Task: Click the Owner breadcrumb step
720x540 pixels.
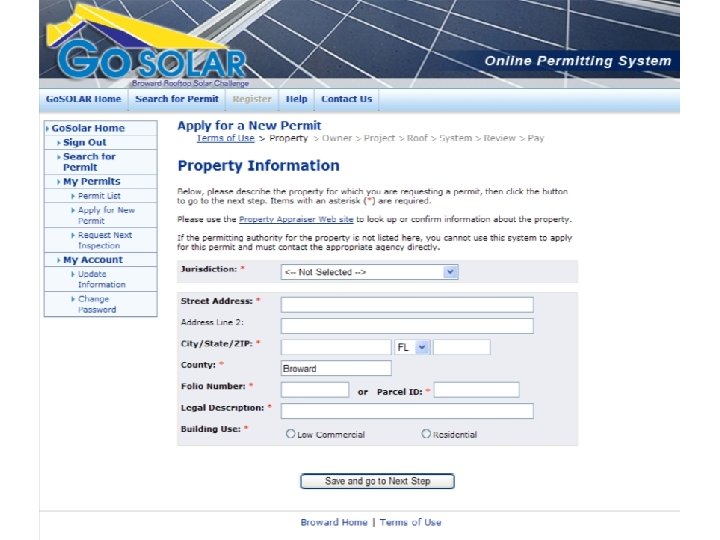Action: (x=337, y=138)
